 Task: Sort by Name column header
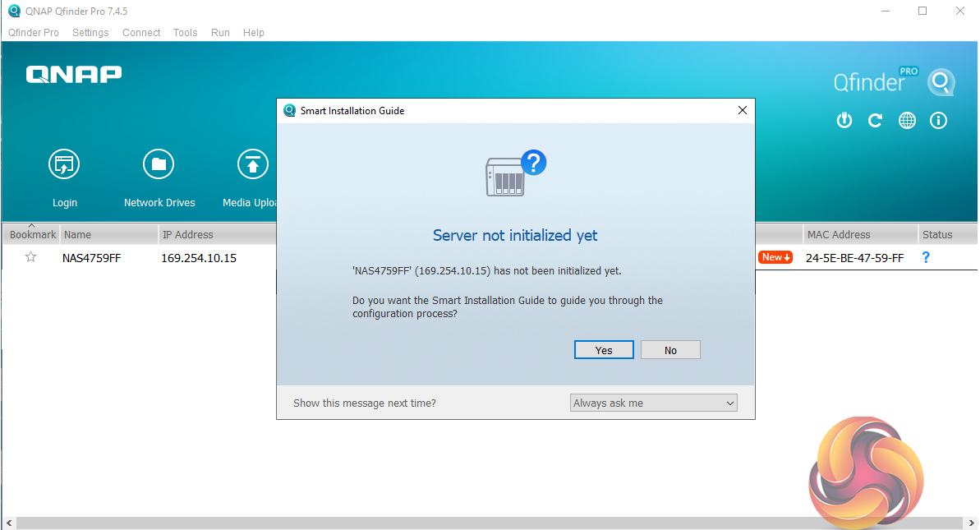109,234
